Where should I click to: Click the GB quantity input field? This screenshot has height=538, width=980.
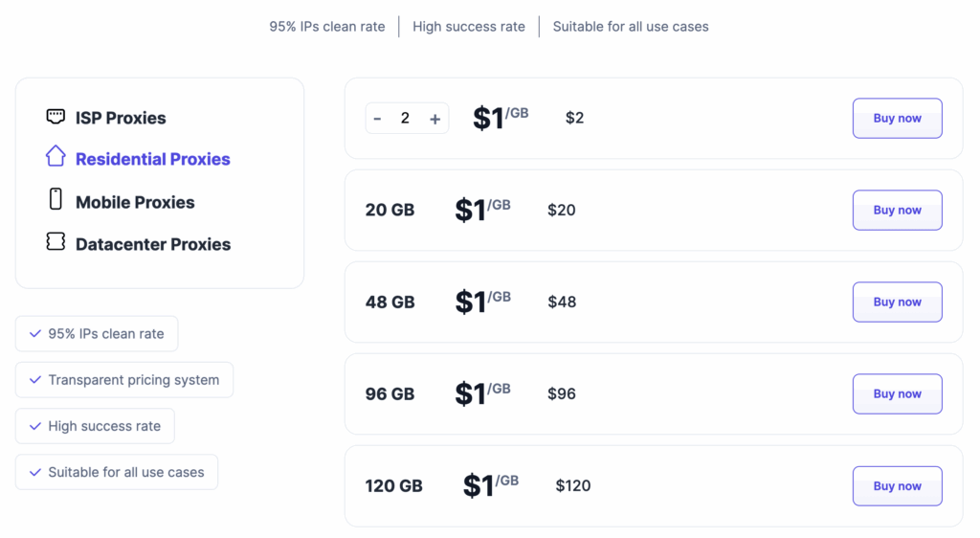pyautogui.click(x=406, y=119)
